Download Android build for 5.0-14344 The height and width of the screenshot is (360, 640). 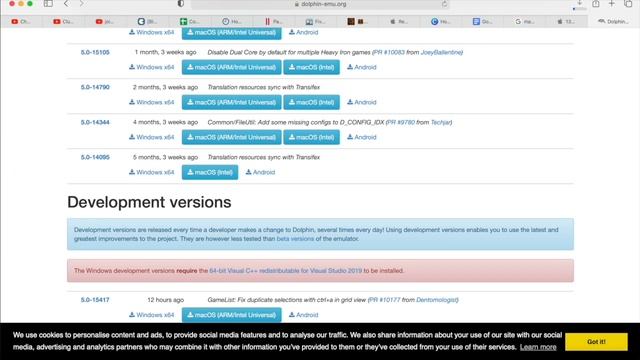point(362,138)
